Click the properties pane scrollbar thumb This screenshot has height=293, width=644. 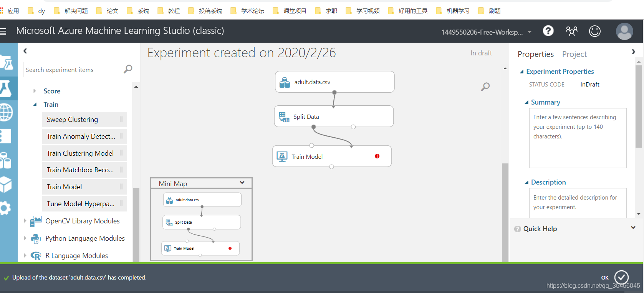[639, 106]
